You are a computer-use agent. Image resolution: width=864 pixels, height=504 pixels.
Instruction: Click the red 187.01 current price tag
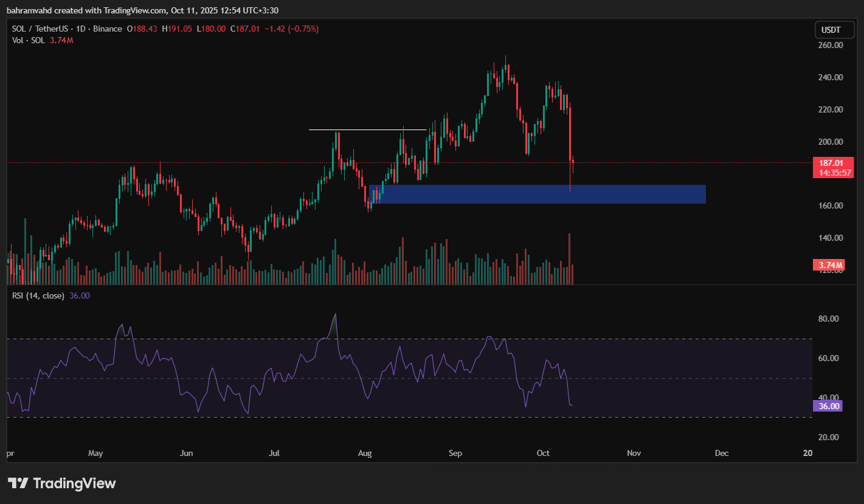pyautogui.click(x=828, y=163)
